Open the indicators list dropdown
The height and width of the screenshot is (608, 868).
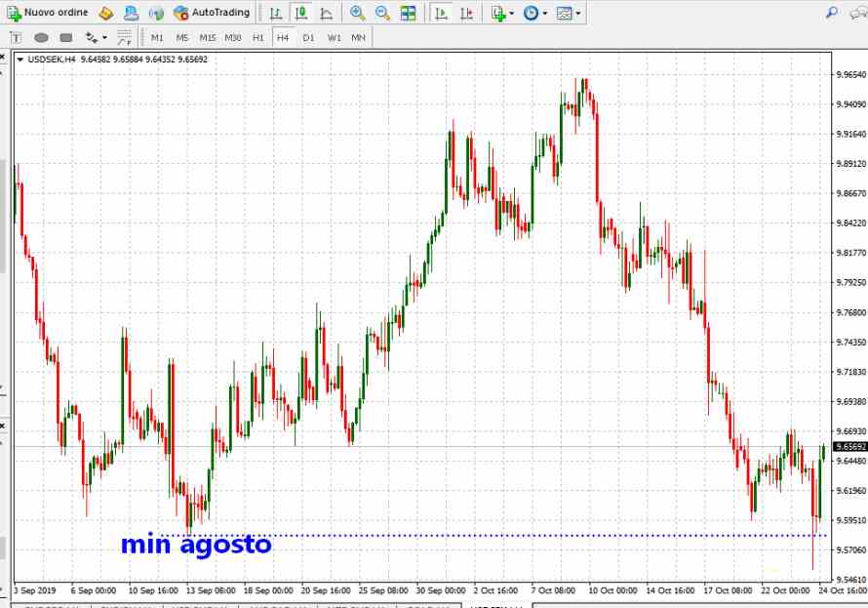point(501,13)
